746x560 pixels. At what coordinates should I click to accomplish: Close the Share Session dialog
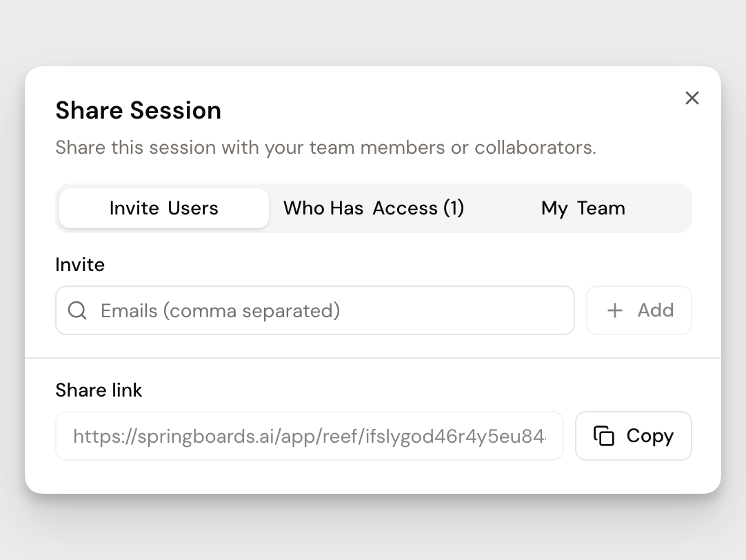tap(692, 98)
